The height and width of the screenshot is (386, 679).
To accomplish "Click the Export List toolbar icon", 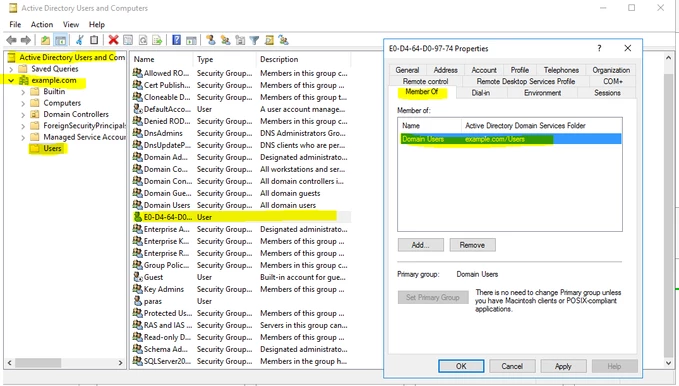I will [x=157, y=40].
